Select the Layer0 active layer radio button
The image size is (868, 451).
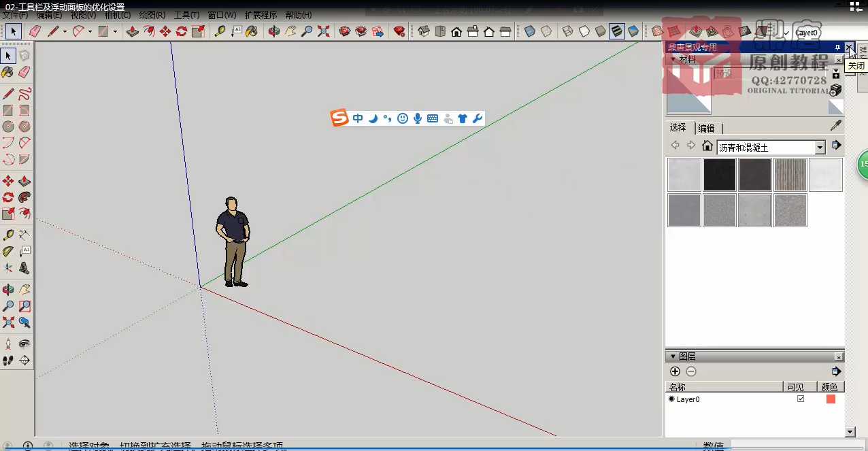[x=671, y=399]
